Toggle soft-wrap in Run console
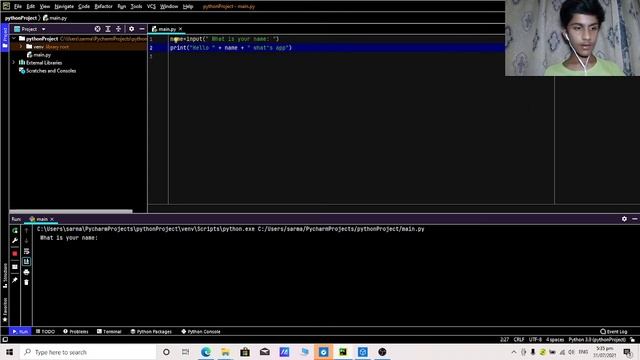Screen dimensions: 640x360 click(27, 251)
